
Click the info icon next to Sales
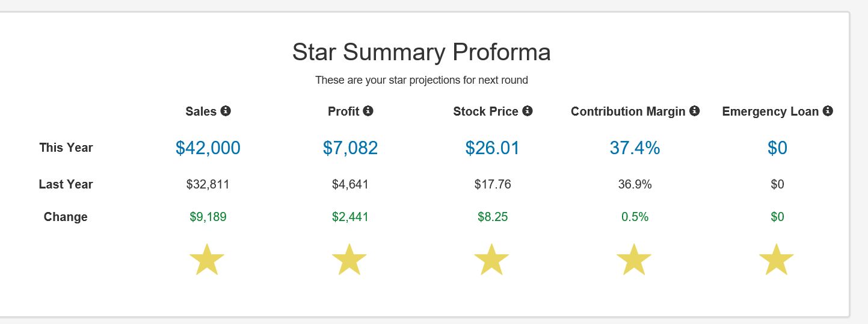226,111
